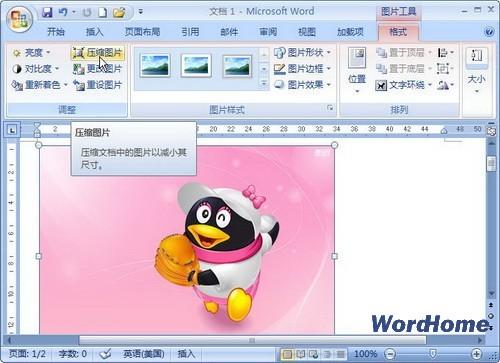Open the rotate objects icon dropdown
Image resolution: width=500 pixels, height=363 pixels.
445,85
